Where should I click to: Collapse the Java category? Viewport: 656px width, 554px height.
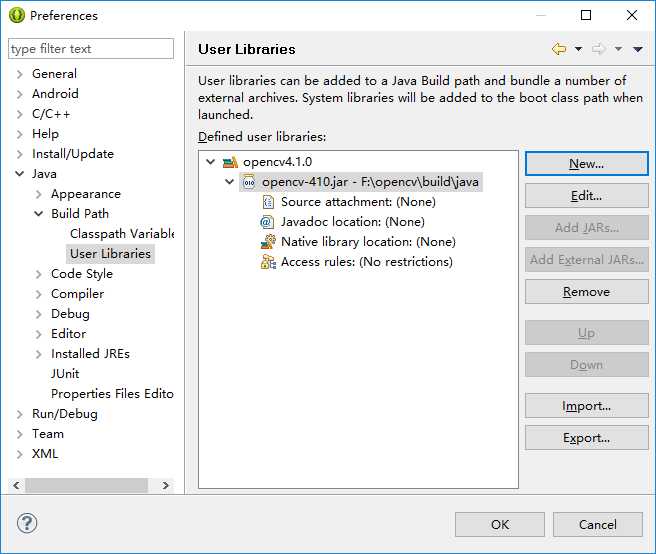(x=19, y=174)
